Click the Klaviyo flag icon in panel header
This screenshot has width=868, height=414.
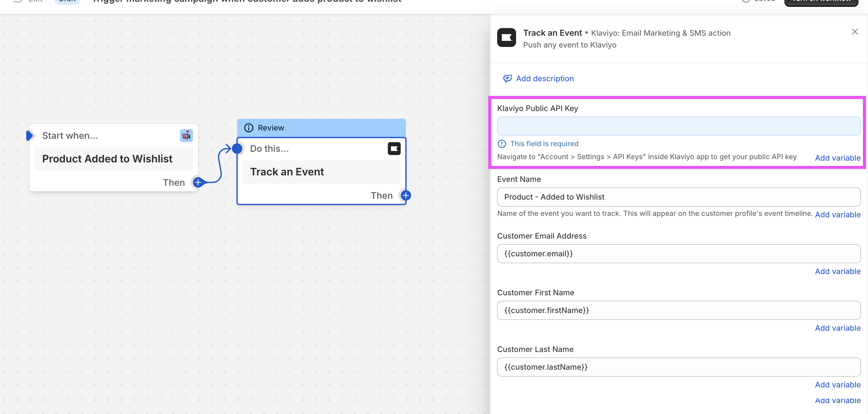point(506,38)
